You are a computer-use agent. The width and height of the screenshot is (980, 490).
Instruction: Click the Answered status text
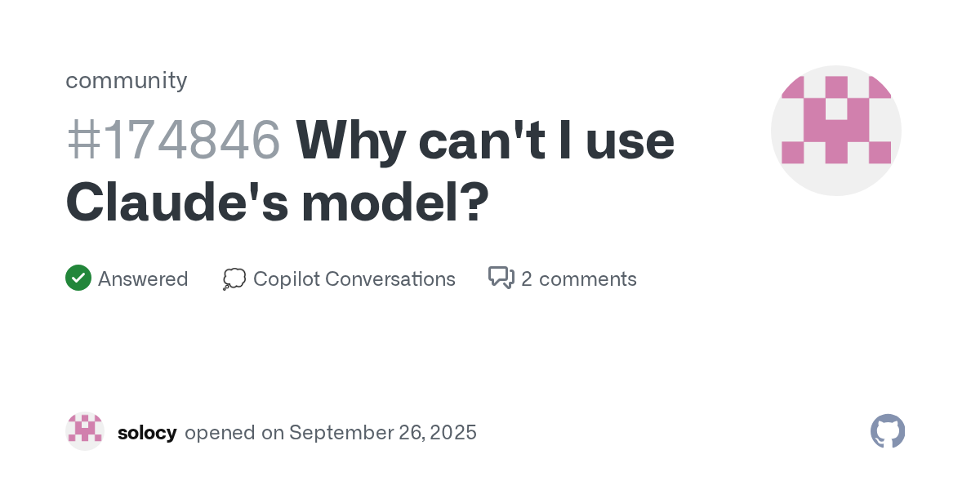[143, 279]
